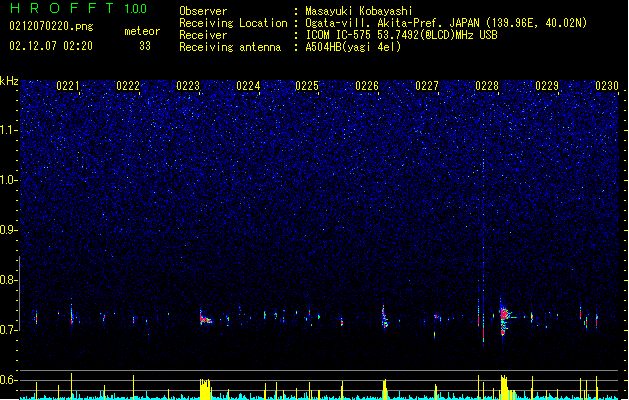Click the 0221 time marker

tap(68, 86)
